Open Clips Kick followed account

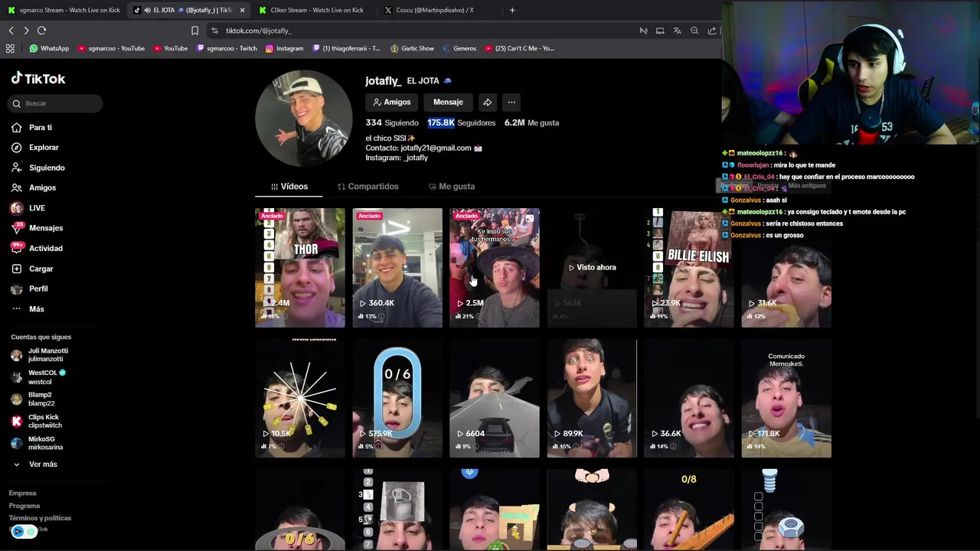click(37, 421)
